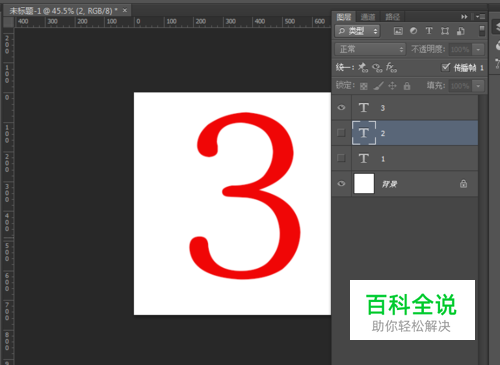Click the unify layer style fx icon
The image size is (500, 365).
(391, 68)
